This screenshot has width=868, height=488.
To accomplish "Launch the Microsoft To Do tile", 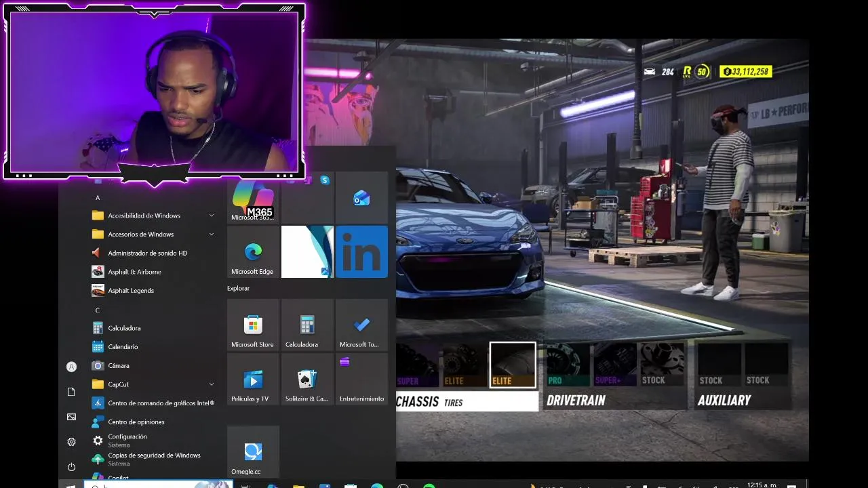I will [x=361, y=325].
